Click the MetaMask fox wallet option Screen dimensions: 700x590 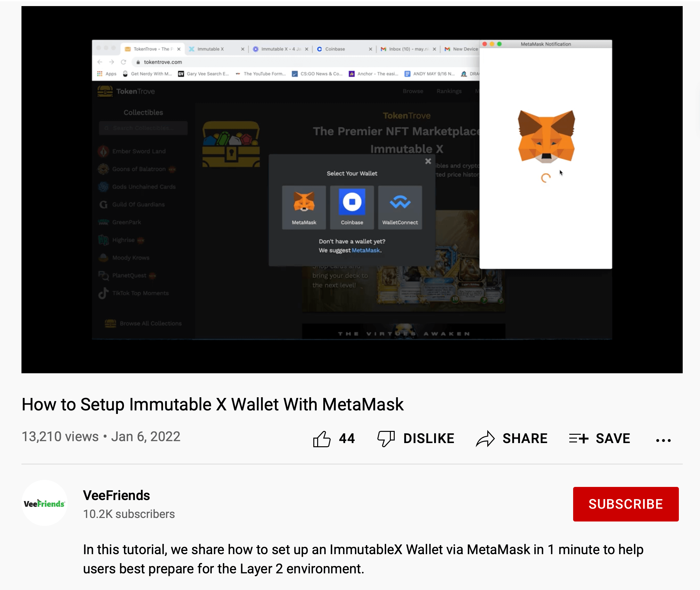[x=304, y=207]
